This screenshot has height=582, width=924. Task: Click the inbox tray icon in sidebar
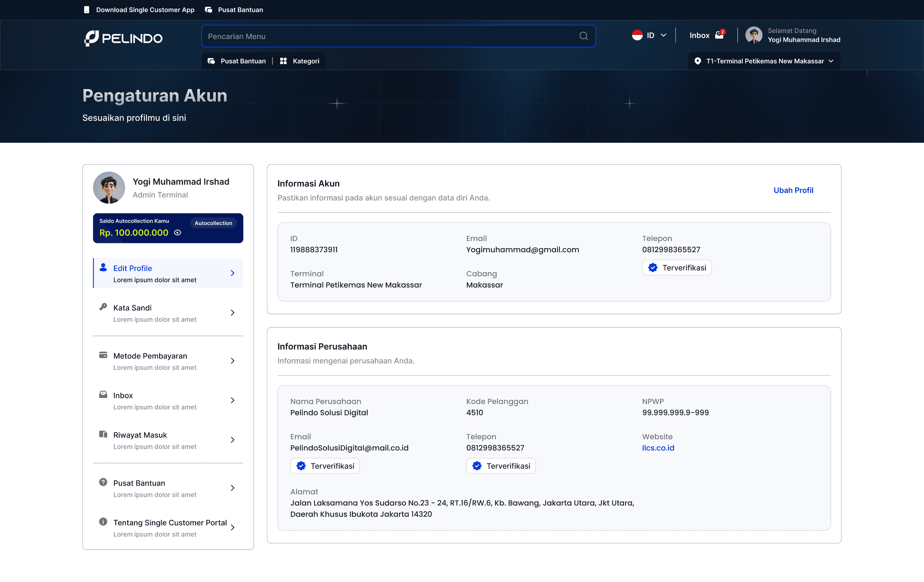click(103, 394)
